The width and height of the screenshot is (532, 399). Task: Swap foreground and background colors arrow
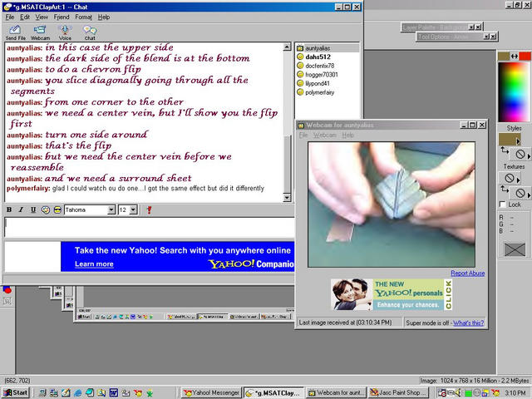tap(515, 57)
